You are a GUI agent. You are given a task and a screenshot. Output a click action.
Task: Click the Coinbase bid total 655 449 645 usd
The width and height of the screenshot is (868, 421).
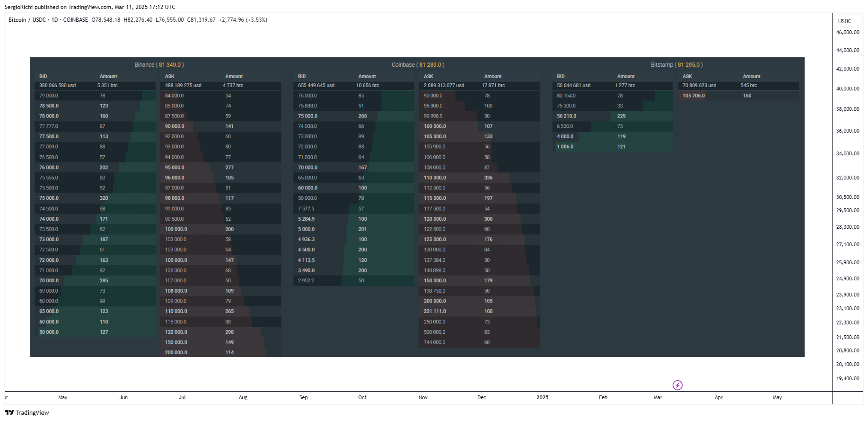pos(316,86)
